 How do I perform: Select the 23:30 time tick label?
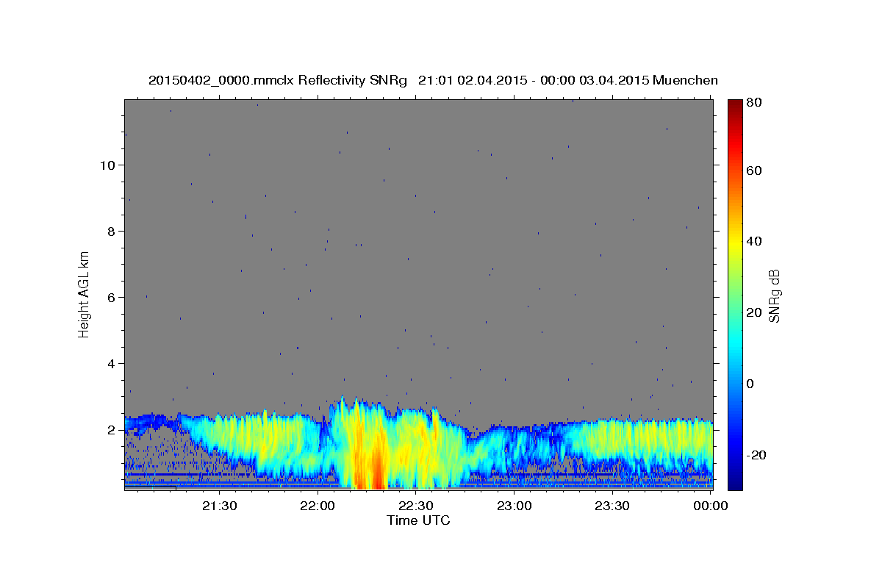612,506
